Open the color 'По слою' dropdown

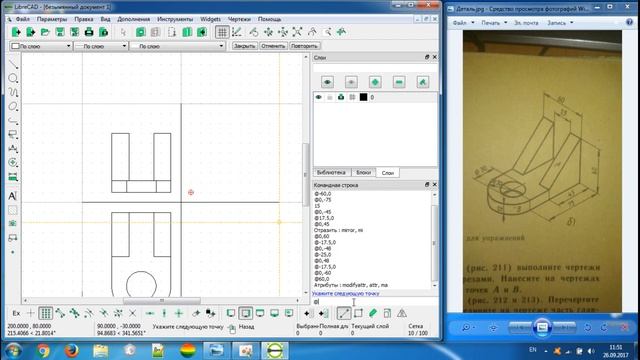point(41,46)
